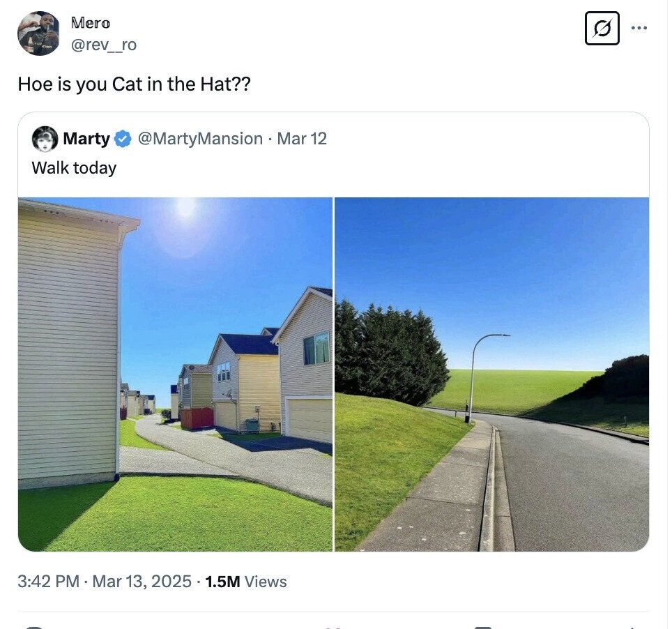Click the 'Hoe is you Cat in the Hat??' text
Viewport: 672px width, 629px height.
pyautogui.click(x=134, y=84)
